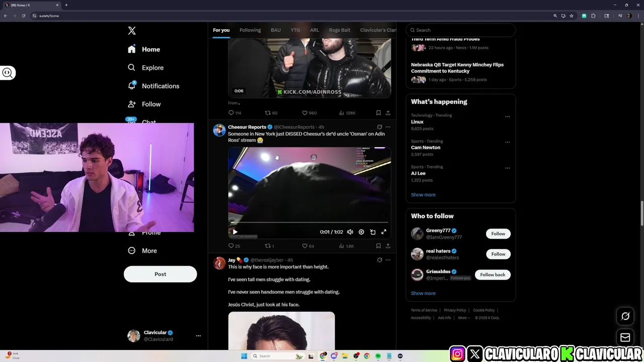Open more options on Cheesur Reports post
The image size is (644, 362).
tap(388, 127)
